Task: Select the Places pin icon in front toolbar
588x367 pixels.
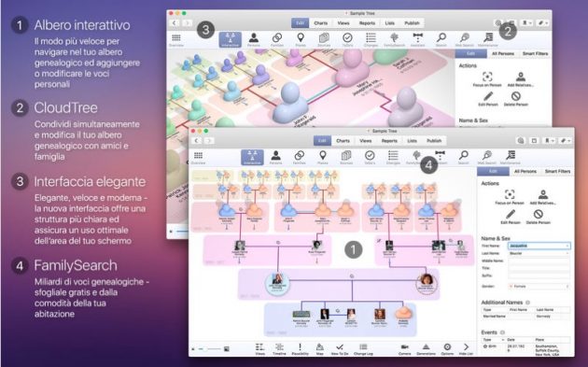Action: click(x=323, y=157)
